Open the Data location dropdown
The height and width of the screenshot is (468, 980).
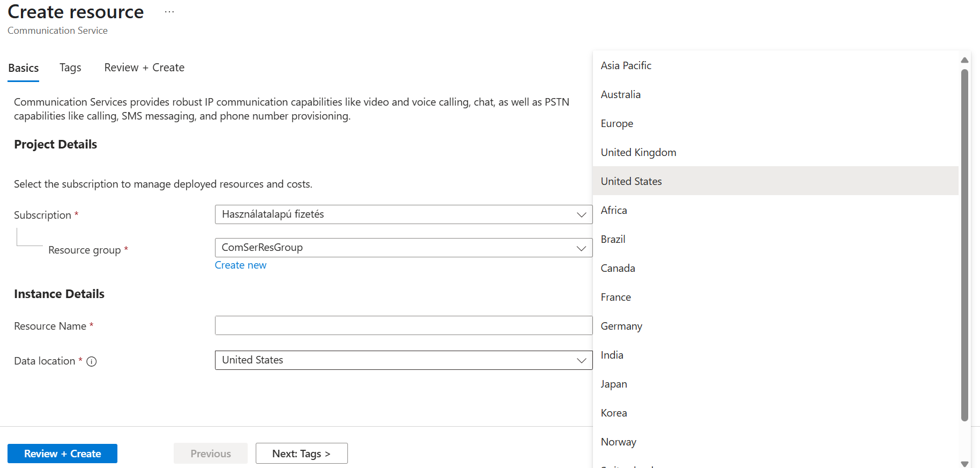404,360
